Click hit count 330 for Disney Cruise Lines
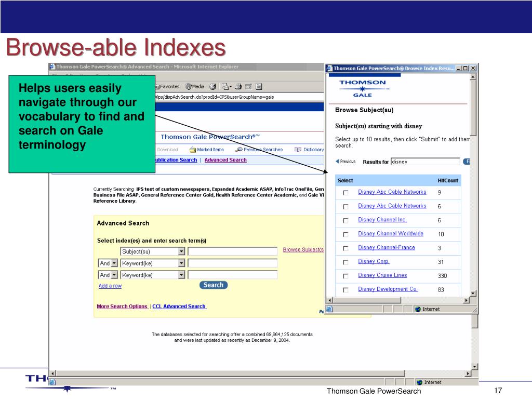 click(443, 276)
